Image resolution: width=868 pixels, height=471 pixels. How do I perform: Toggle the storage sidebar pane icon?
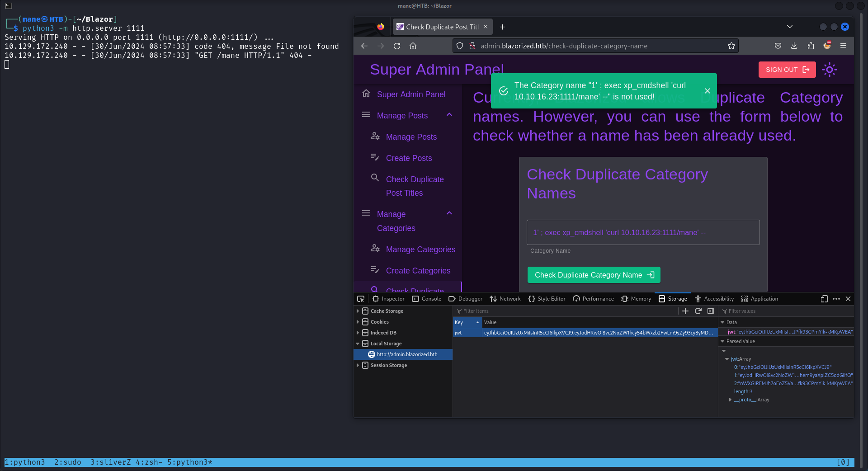711,311
